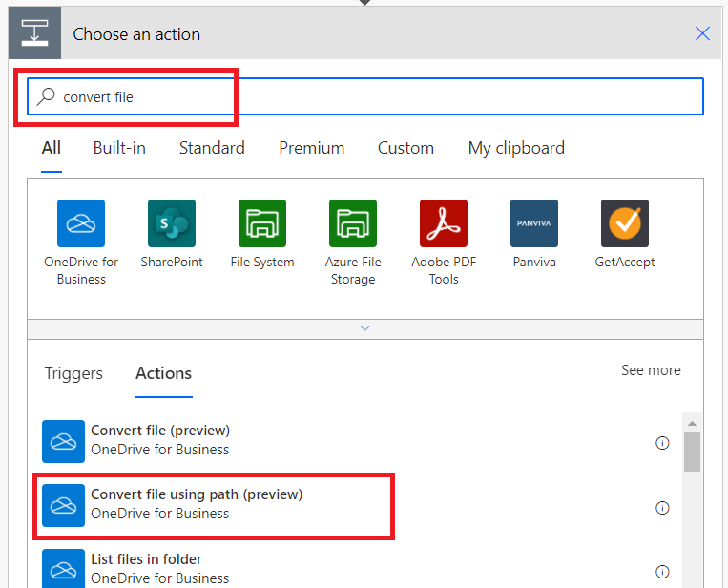728x588 pixels.
Task: Switch to the Triggers tab
Action: coord(73,373)
